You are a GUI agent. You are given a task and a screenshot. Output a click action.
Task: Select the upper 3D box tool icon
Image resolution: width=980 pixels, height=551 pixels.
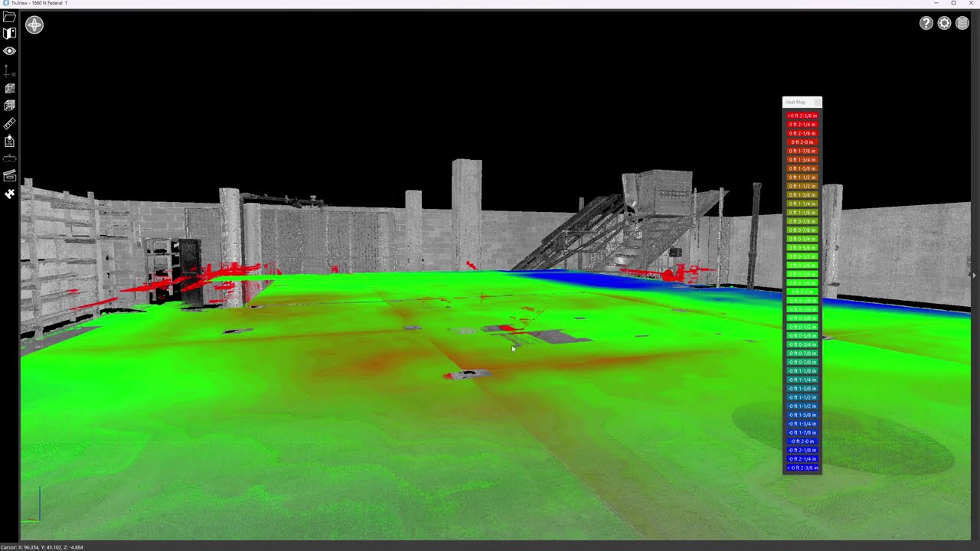coord(9,89)
